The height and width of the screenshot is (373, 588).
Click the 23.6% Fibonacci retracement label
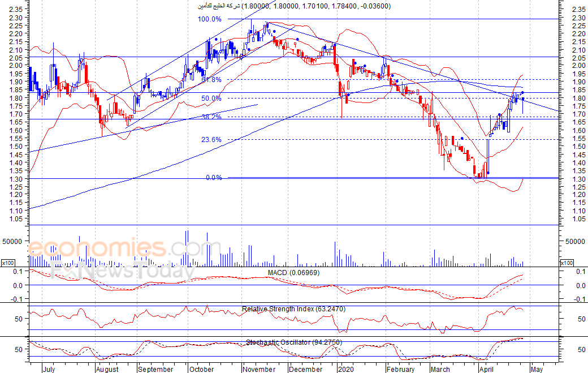pyautogui.click(x=211, y=140)
